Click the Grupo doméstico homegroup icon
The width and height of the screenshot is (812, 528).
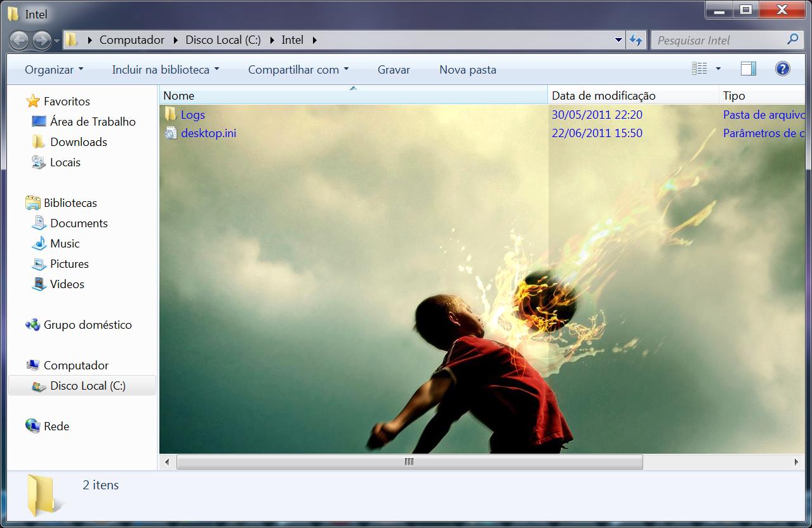tap(33, 325)
